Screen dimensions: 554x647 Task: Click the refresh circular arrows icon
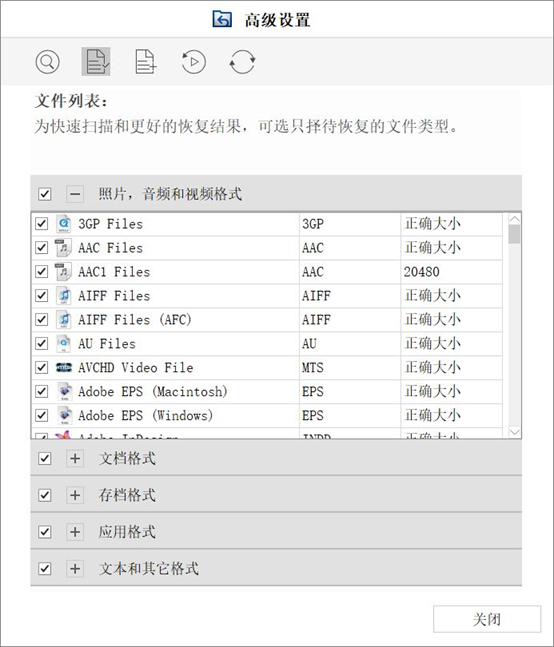[242, 62]
